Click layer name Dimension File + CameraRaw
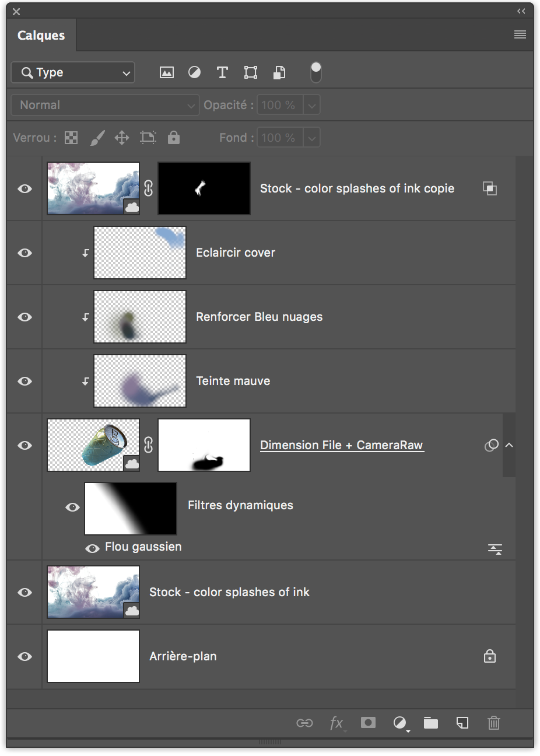Screen dimensions: 540x756 342,445
